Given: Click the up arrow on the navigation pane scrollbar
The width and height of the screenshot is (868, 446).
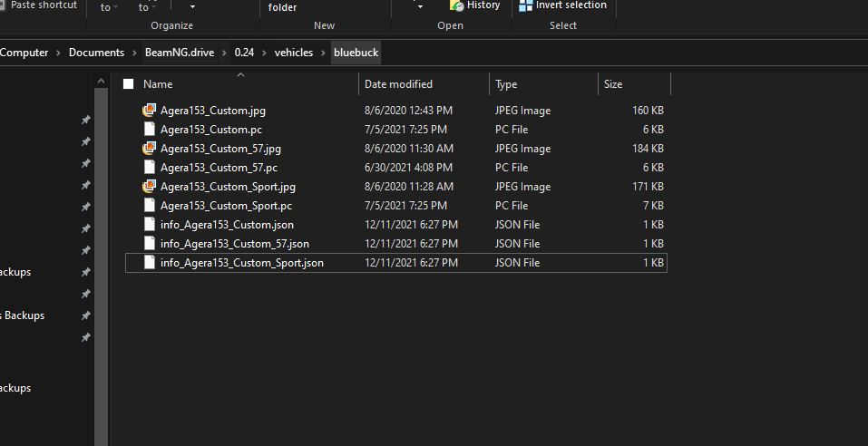Looking at the screenshot, I should 101,82.
